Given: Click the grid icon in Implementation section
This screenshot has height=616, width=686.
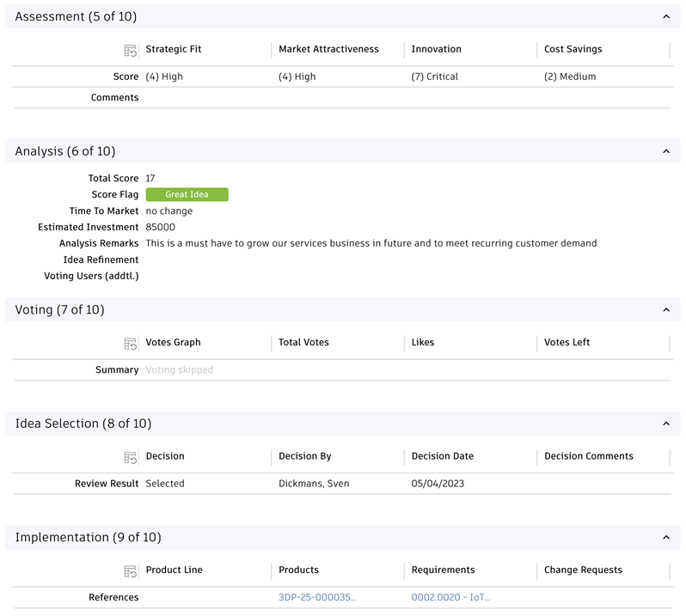Looking at the screenshot, I should point(130,571).
